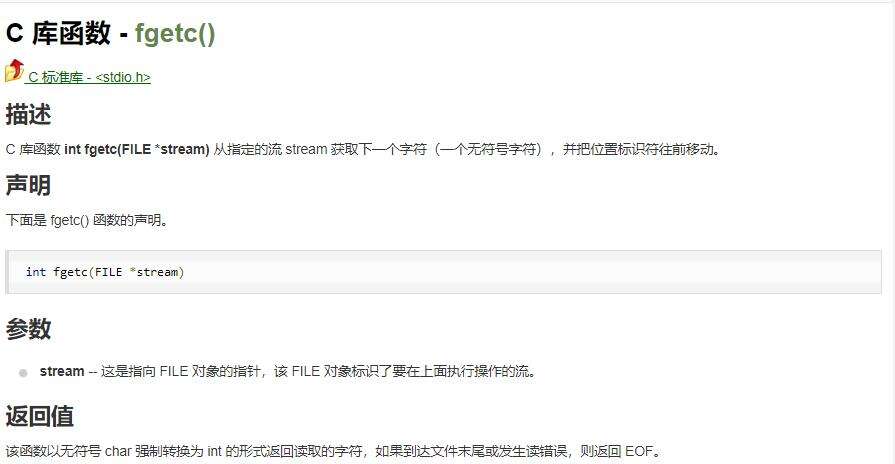Click empty area of the code box
The height and width of the screenshot is (464, 895).
pyautogui.click(x=531, y=272)
